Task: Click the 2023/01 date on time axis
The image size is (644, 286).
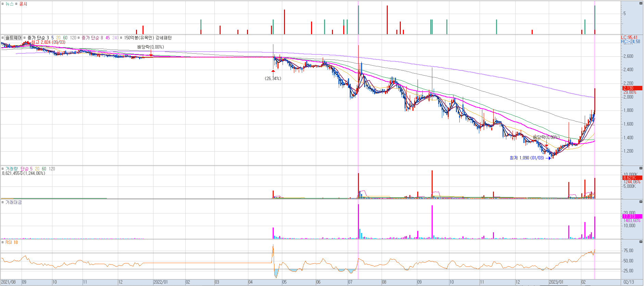Action: [x=556, y=282]
